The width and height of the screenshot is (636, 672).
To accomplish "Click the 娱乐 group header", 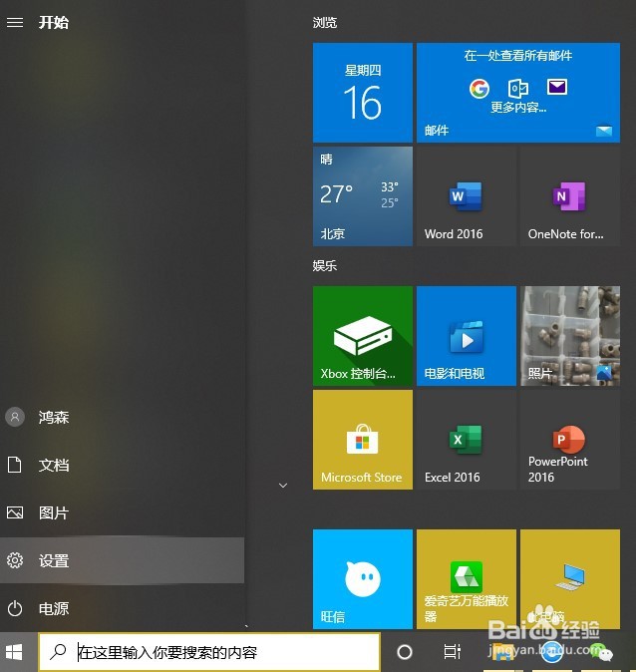I will coord(324,266).
